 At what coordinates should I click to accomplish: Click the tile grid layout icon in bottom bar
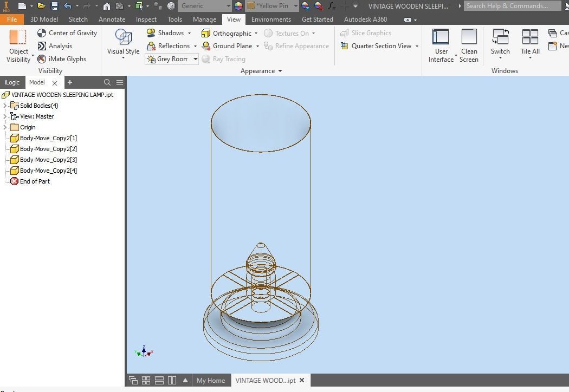146,380
